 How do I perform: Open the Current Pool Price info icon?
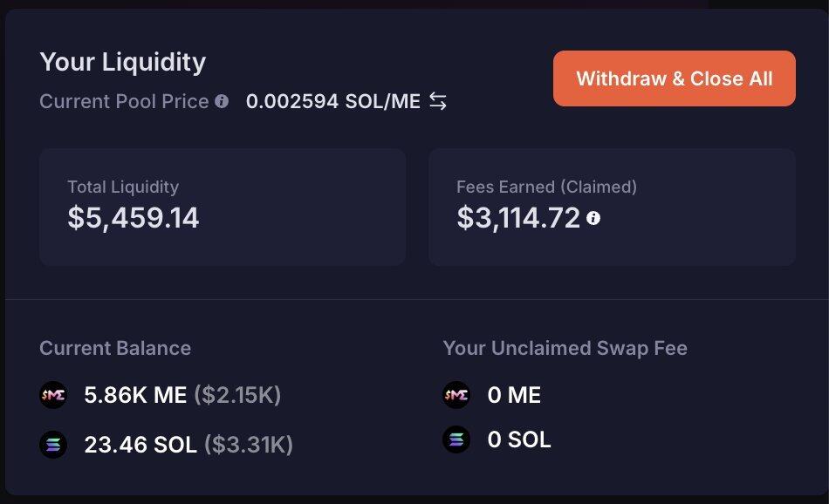point(222,101)
